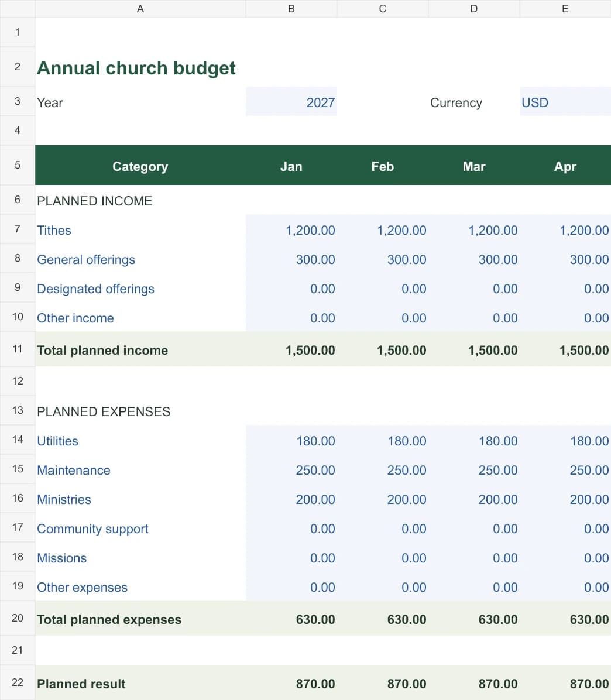Viewport: 611px width, 700px height.
Task: Click the 'Feb' column heading cell
Action: click(383, 165)
